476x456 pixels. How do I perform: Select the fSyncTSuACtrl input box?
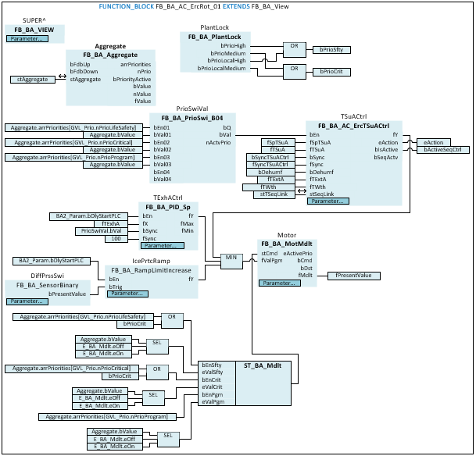pos(270,165)
